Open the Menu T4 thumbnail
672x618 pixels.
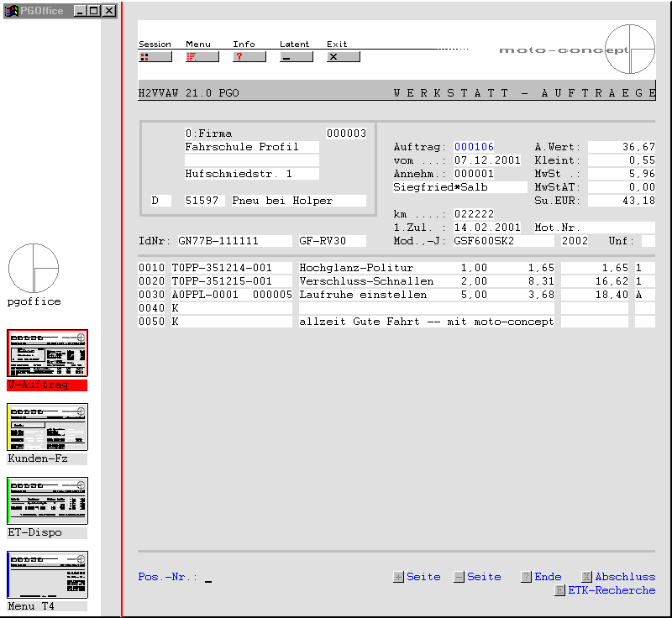click(47, 575)
